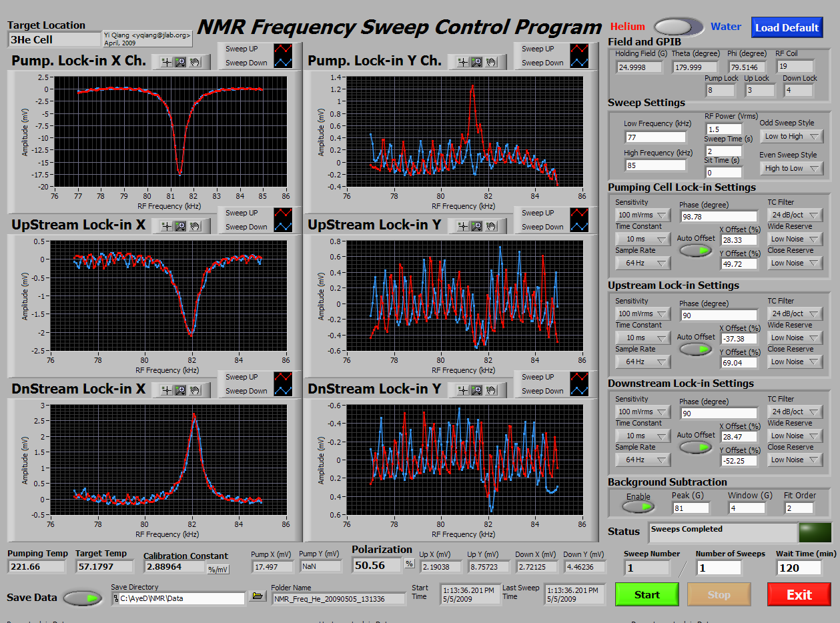Toggle the Save Data switch
The height and width of the screenshot is (623, 840).
click(83, 598)
